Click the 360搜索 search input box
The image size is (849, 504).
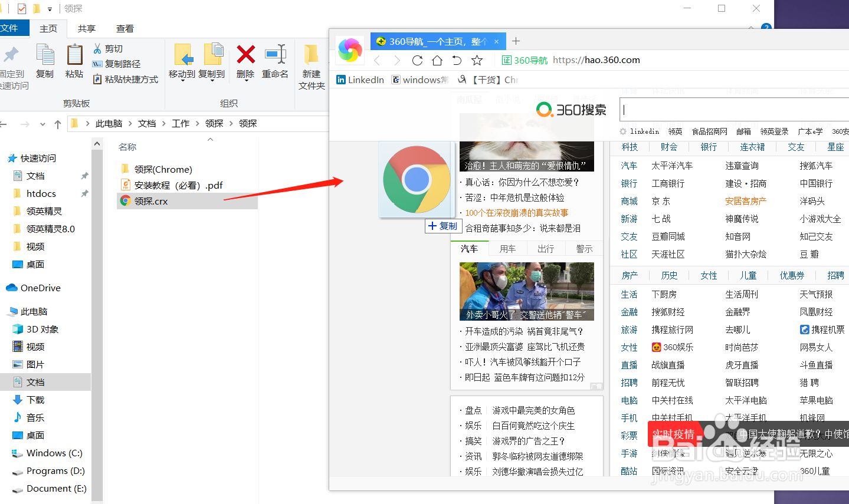[x=734, y=110]
